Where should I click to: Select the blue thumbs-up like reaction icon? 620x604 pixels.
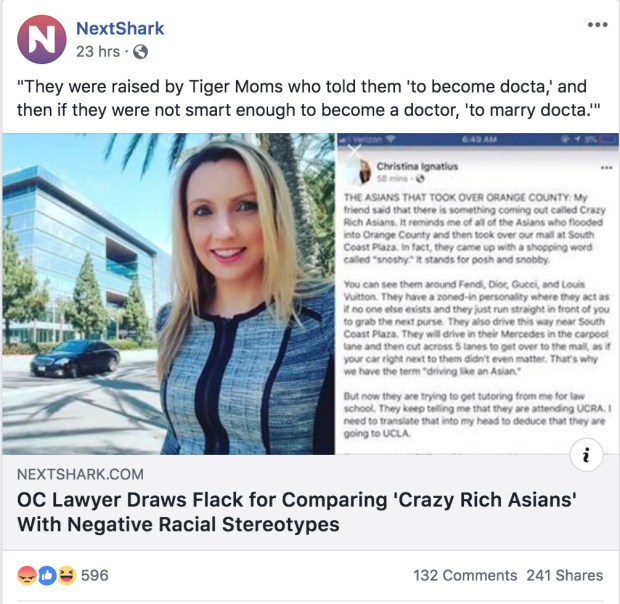[46, 576]
